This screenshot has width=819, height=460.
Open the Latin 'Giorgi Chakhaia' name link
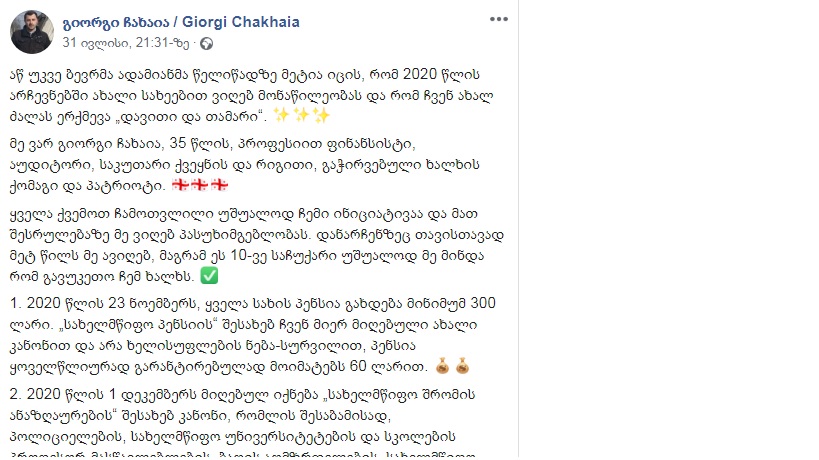click(241, 22)
